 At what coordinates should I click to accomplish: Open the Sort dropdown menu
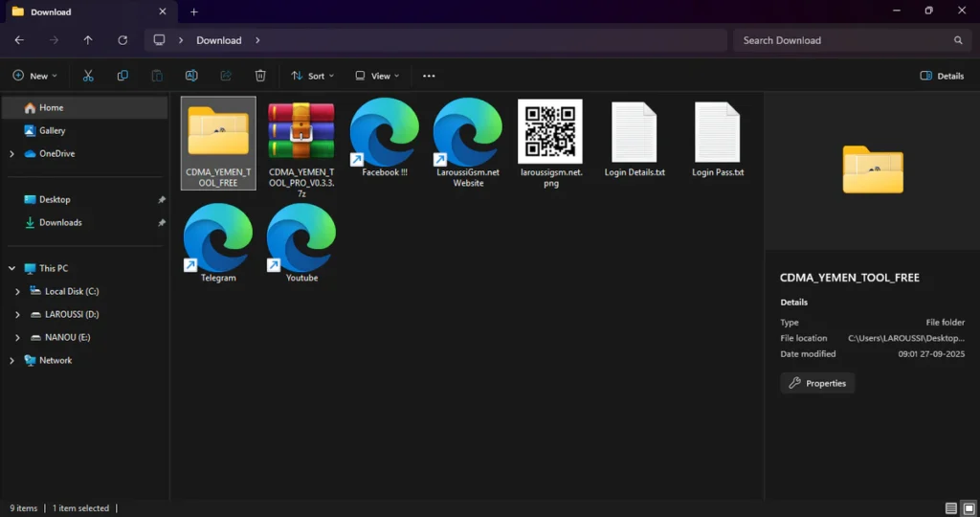coord(311,76)
